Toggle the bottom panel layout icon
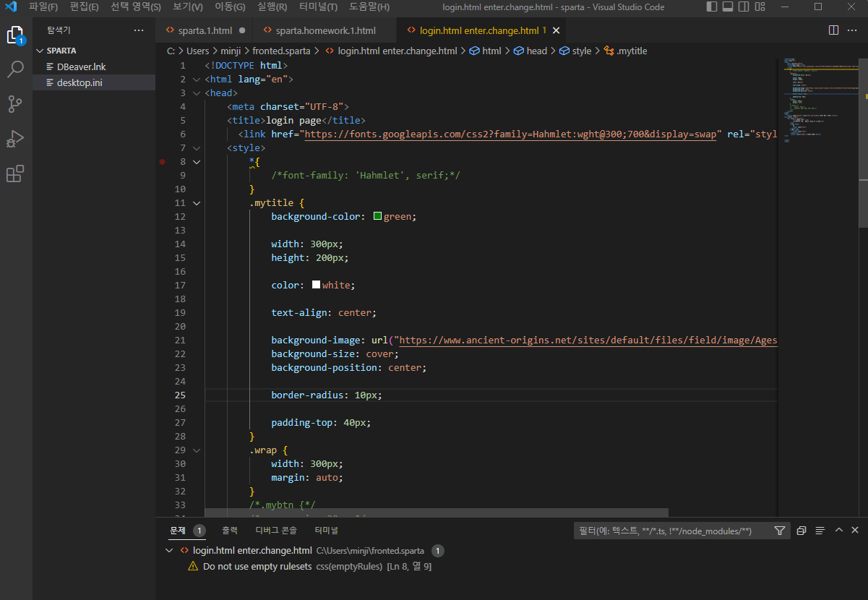 tap(728, 7)
